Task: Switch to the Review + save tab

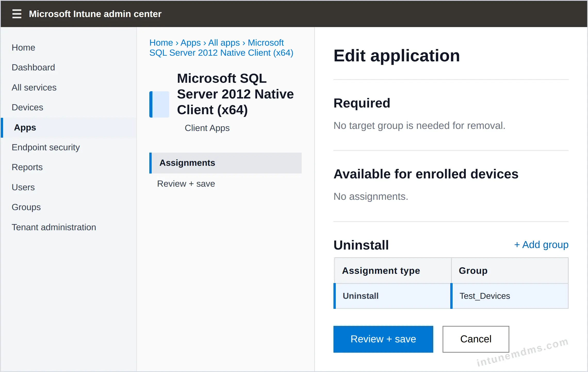Action: click(186, 184)
